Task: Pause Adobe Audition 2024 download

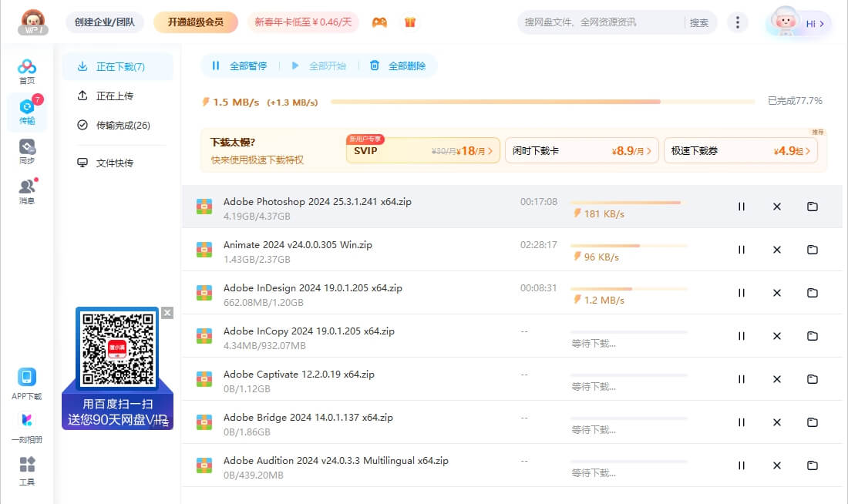Action: click(742, 465)
